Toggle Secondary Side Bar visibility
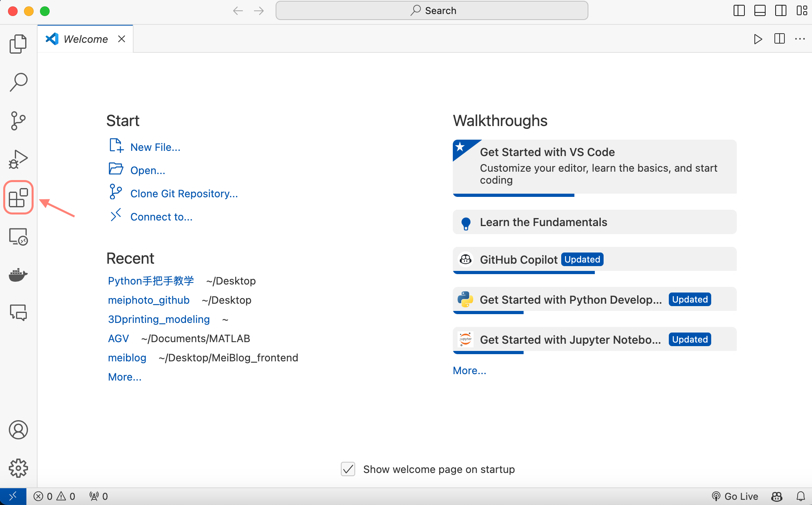 780,10
